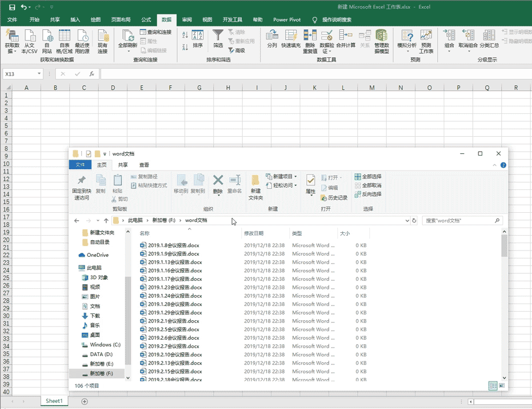Open the Name Box dropdown showing X13
The image size is (532, 409).
[x=39, y=74]
